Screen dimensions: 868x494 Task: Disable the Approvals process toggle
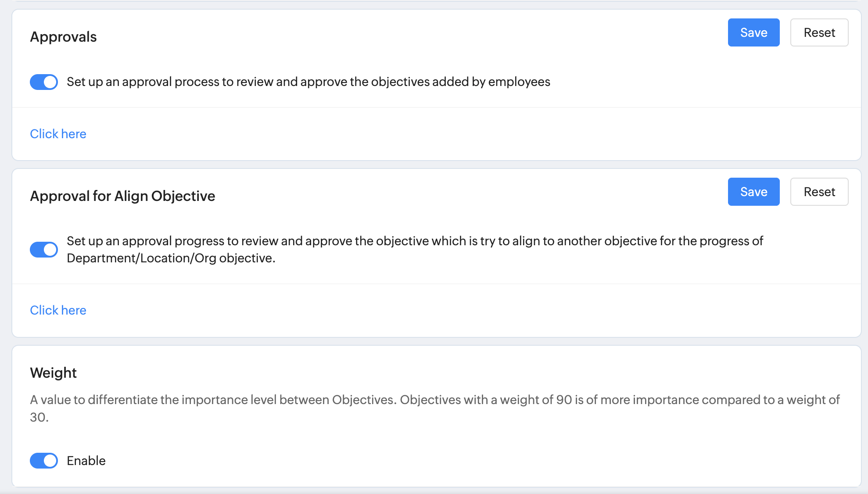point(44,82)
